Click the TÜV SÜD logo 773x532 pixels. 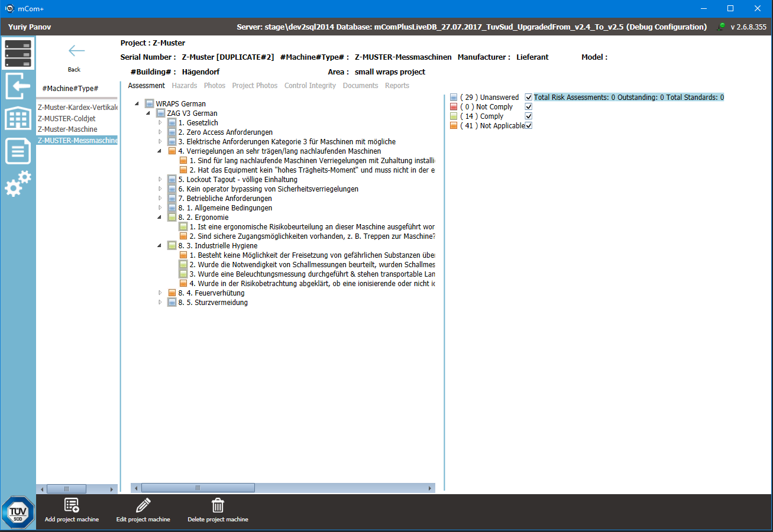(18, 512)
